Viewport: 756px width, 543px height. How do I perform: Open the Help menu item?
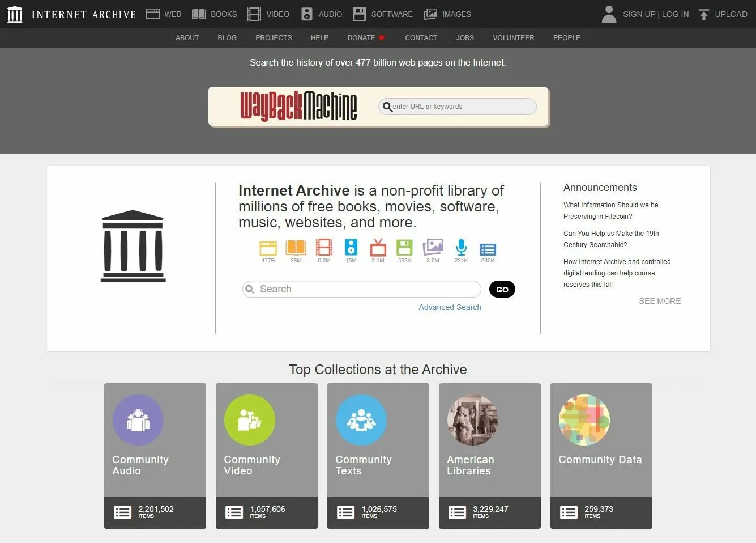[x=319, y=38]
